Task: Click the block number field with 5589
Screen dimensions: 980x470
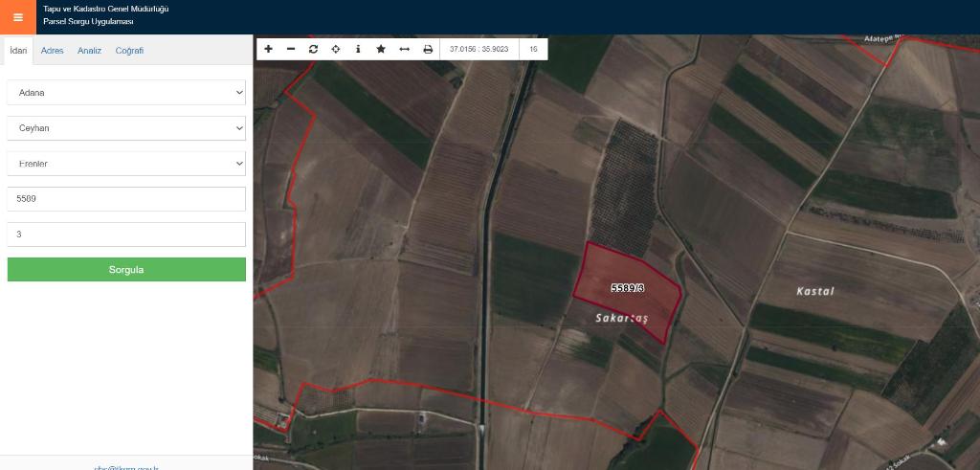Action: [126, 199]
